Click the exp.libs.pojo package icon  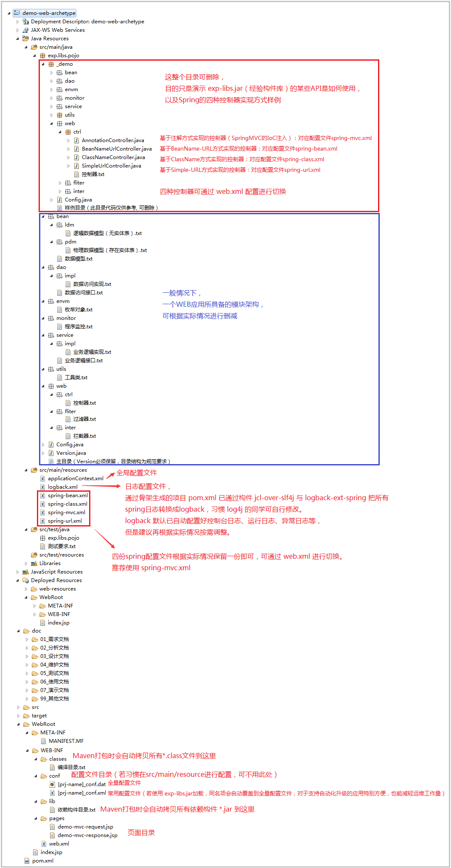[x=42, y=55]
